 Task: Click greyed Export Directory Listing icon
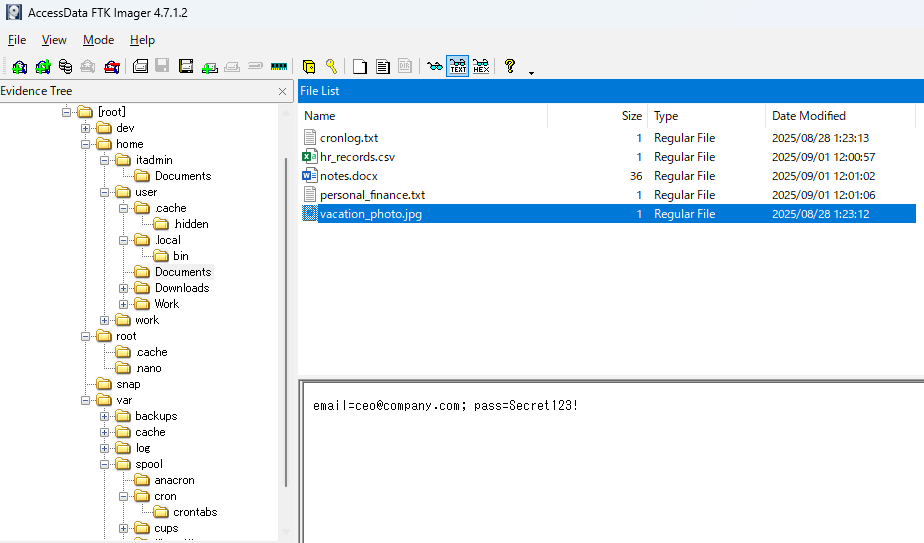click(405, 66)
